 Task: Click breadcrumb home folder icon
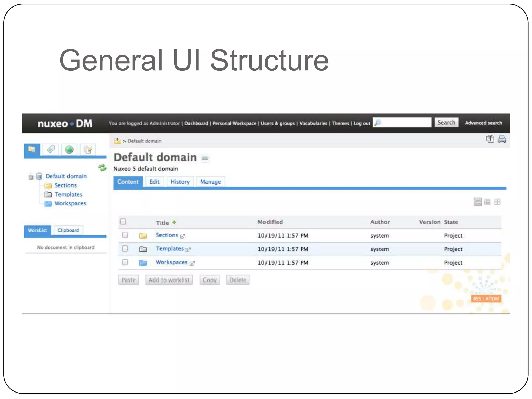(117, 141)
